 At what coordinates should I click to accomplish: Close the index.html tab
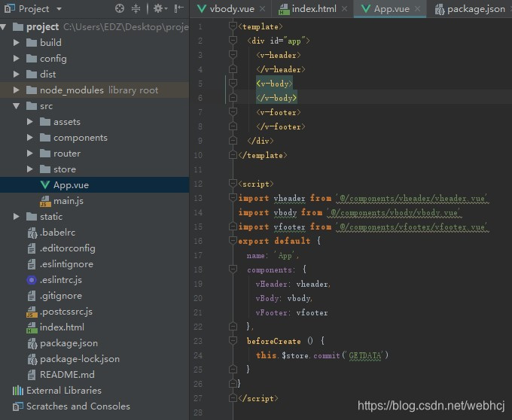(344, 9)
